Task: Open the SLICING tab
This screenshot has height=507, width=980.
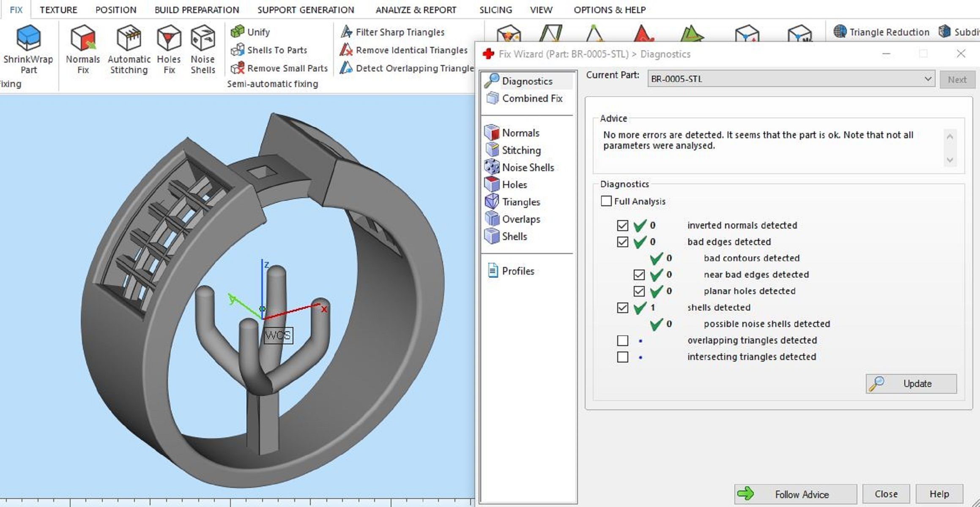Action: [495, 10]
